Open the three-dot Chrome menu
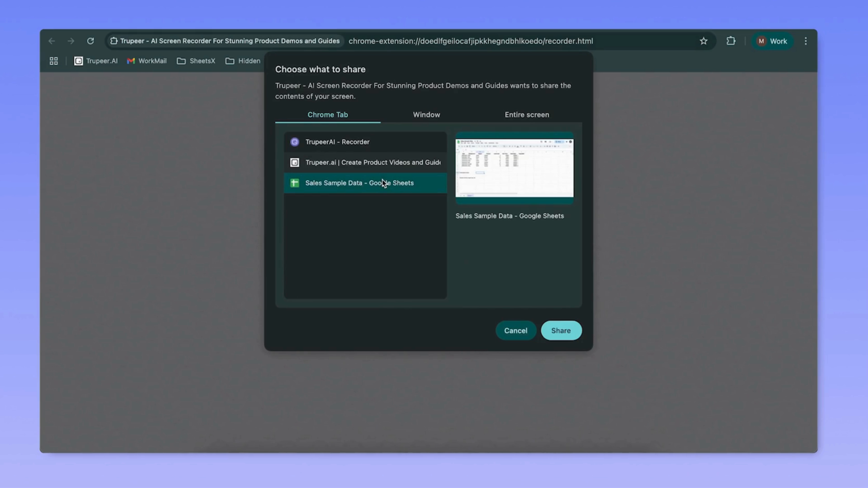 [x=806, y=41]
